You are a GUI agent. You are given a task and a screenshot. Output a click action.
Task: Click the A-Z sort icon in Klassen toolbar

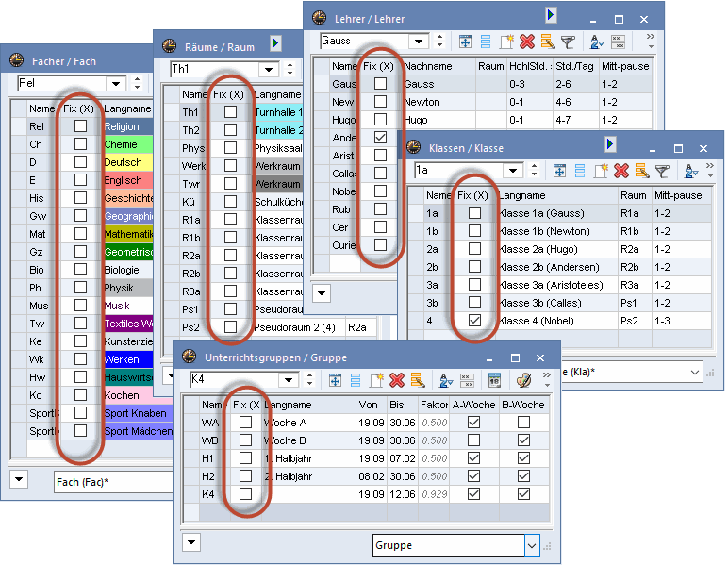[x=691, y=172]
